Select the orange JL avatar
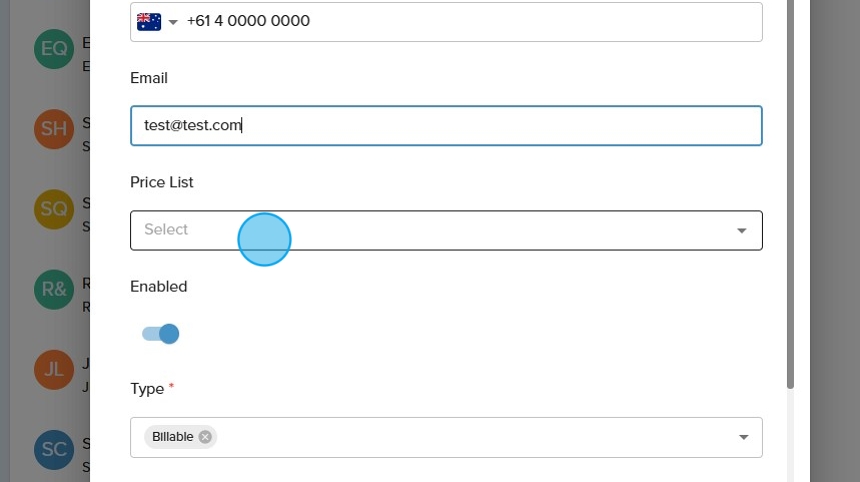Image resolution: width=860 pixels, height=482 pixels. tap(54, 369)
